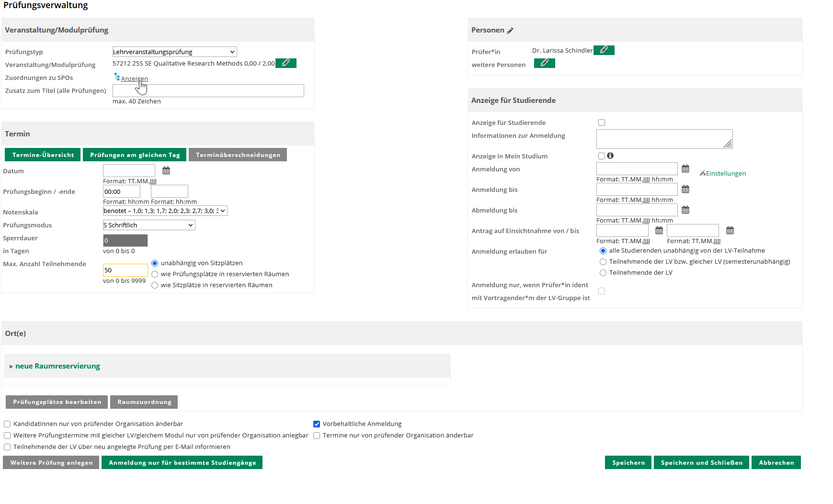Viewport: 833px width, 504px height.
Task: Click the pencil icon in Personen header
Action: click(510, 31)
